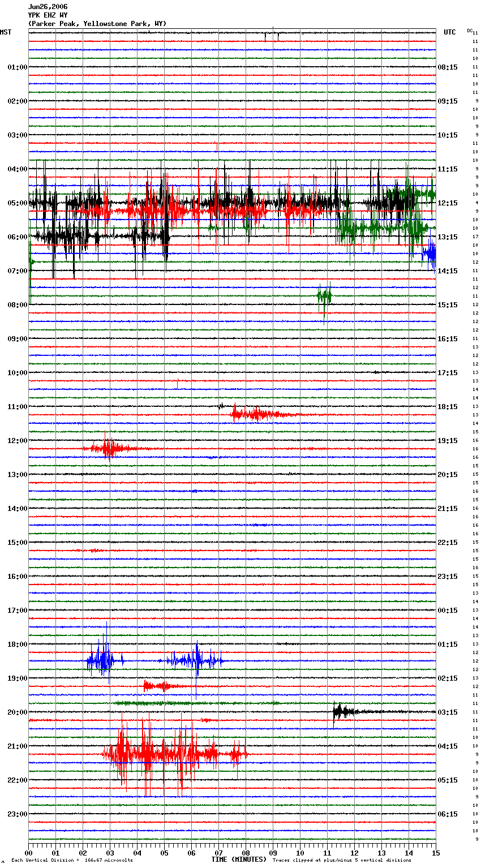Select the 06:00 MST time label

[x=17, y=237]
